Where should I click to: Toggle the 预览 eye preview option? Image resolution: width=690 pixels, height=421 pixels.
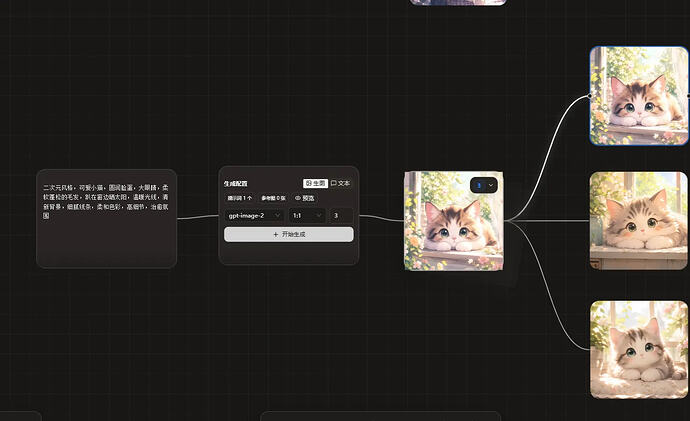click(x=305, y=198)
